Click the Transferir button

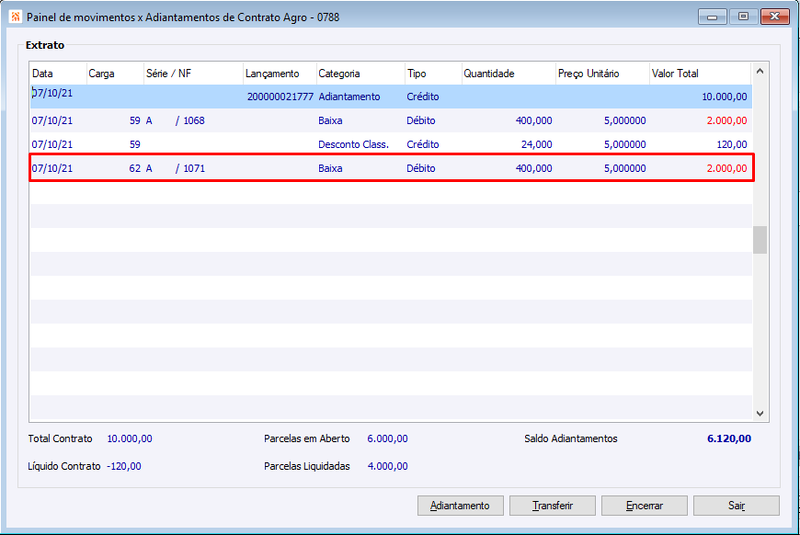(553, 505)
